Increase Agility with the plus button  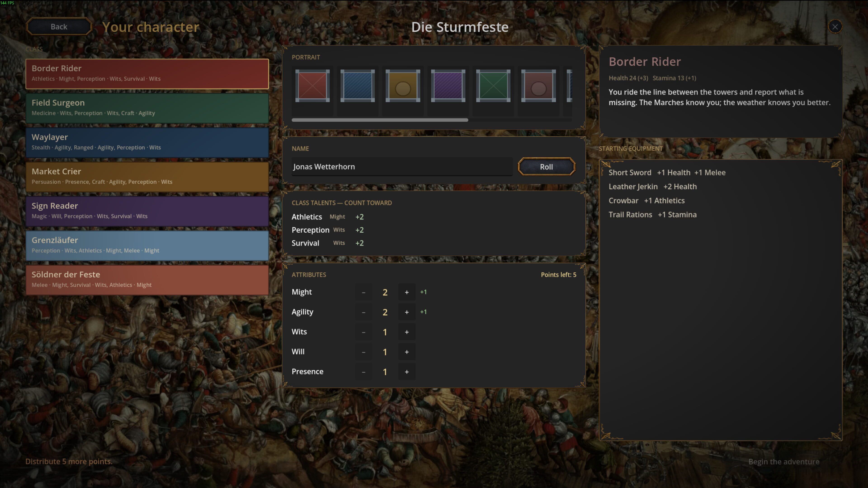(x=407, y=312)
